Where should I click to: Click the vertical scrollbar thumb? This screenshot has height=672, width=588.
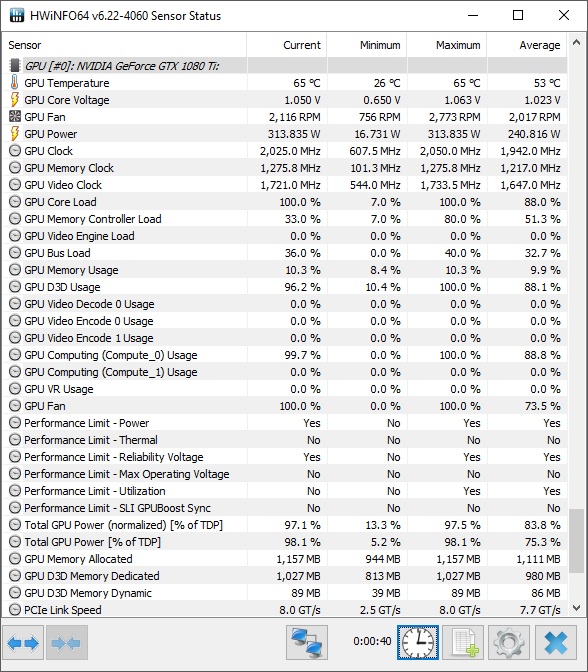point(576,540)
